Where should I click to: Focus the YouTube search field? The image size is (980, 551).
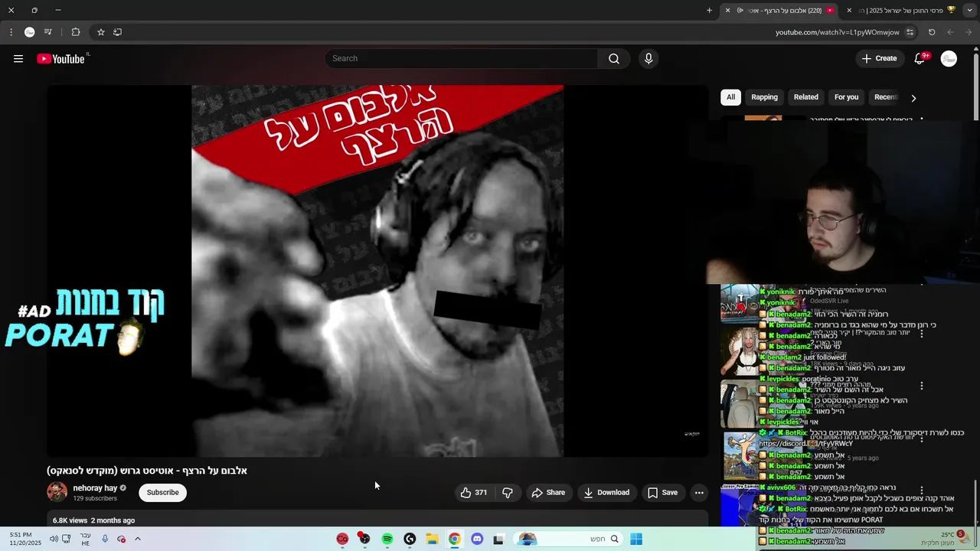(x=462, y=59)
